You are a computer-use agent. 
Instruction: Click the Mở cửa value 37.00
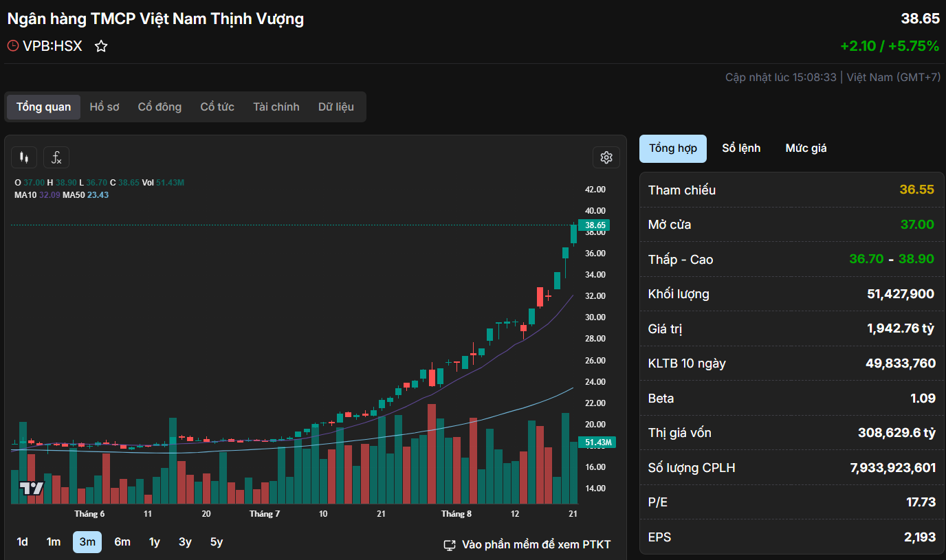918,225
